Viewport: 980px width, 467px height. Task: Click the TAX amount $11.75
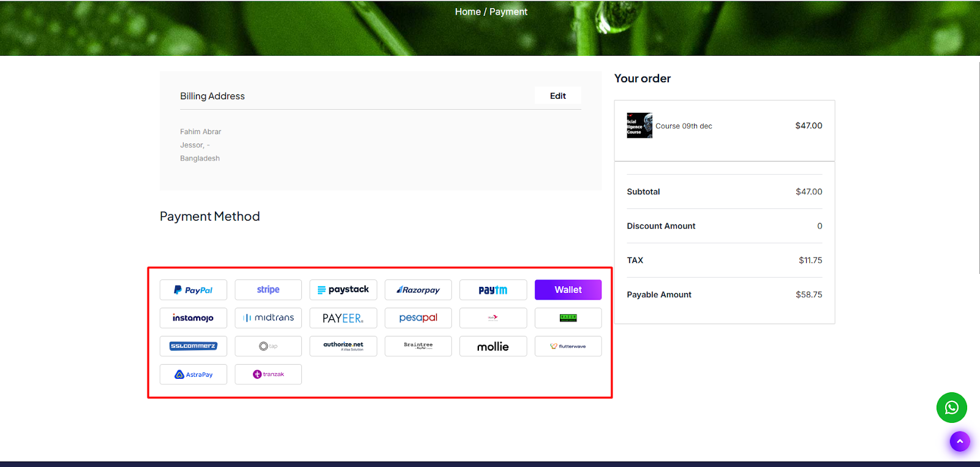[810, 260]
